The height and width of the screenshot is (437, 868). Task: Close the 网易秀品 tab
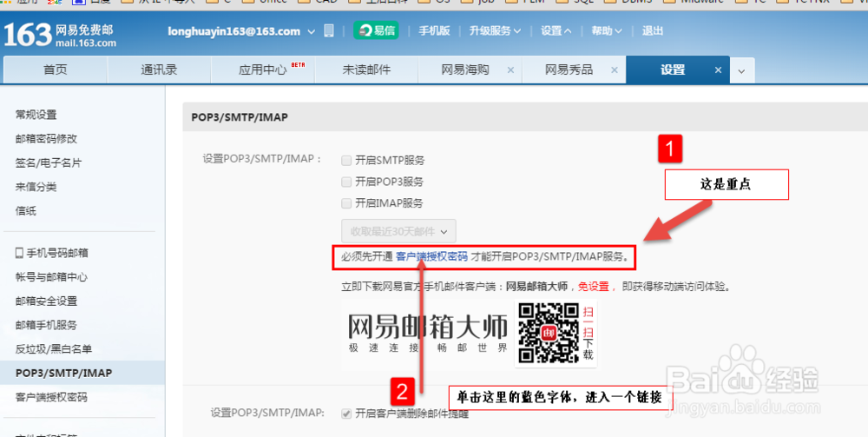click(614, 70)
